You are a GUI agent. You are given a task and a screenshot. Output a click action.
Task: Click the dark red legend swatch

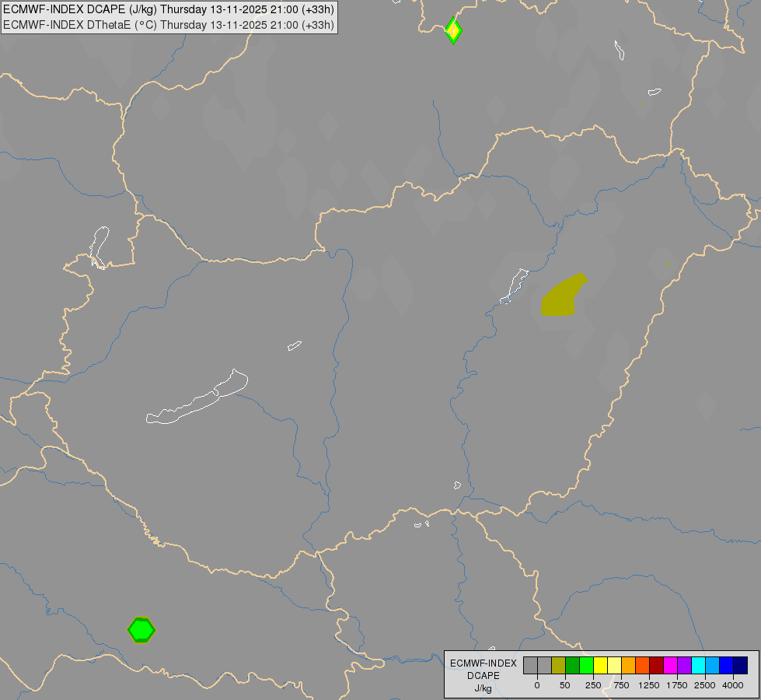[x=657, y=665]
